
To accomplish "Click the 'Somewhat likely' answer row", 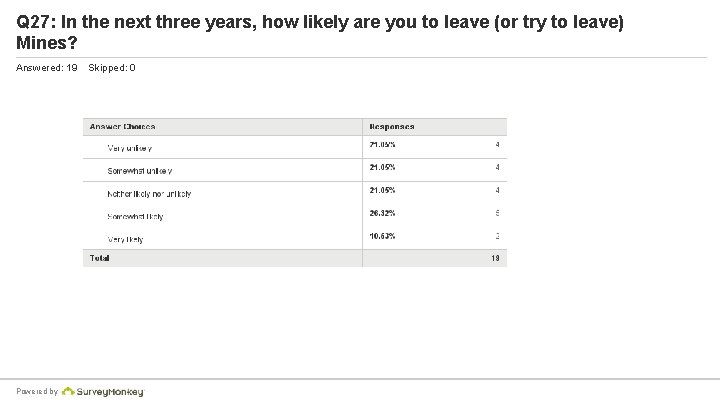I will coord(295,216).
